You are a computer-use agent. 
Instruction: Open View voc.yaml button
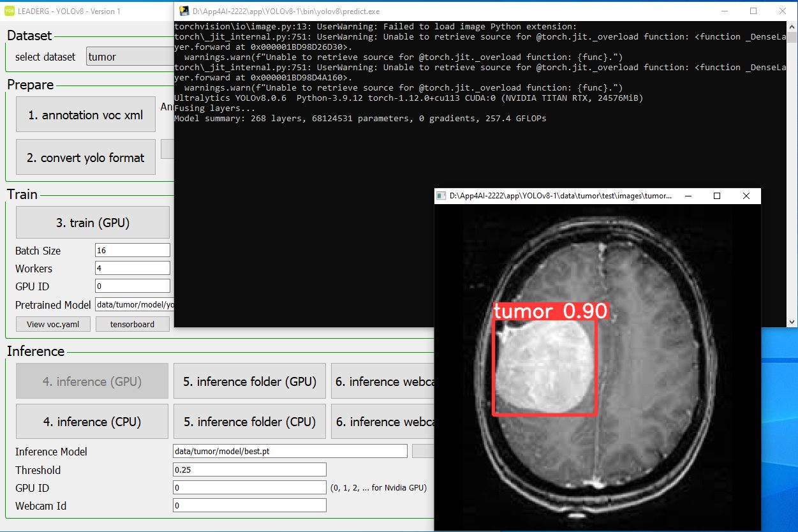point(53,324)
